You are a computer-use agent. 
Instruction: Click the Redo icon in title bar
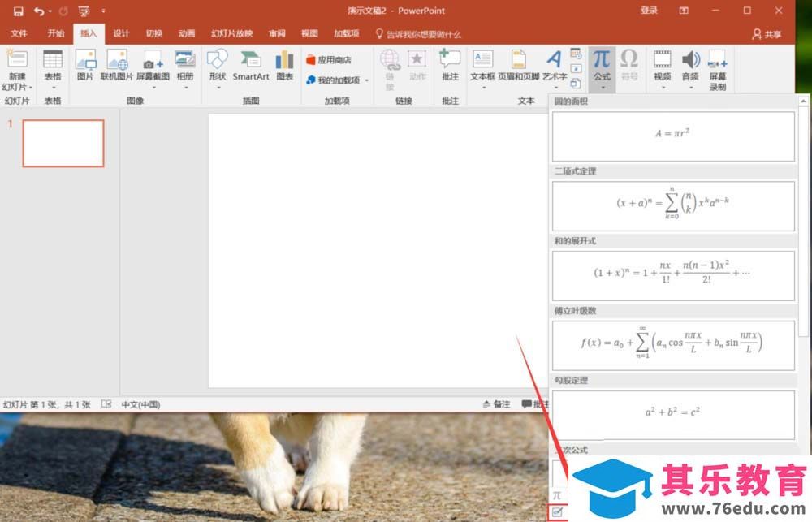point(63,11)
